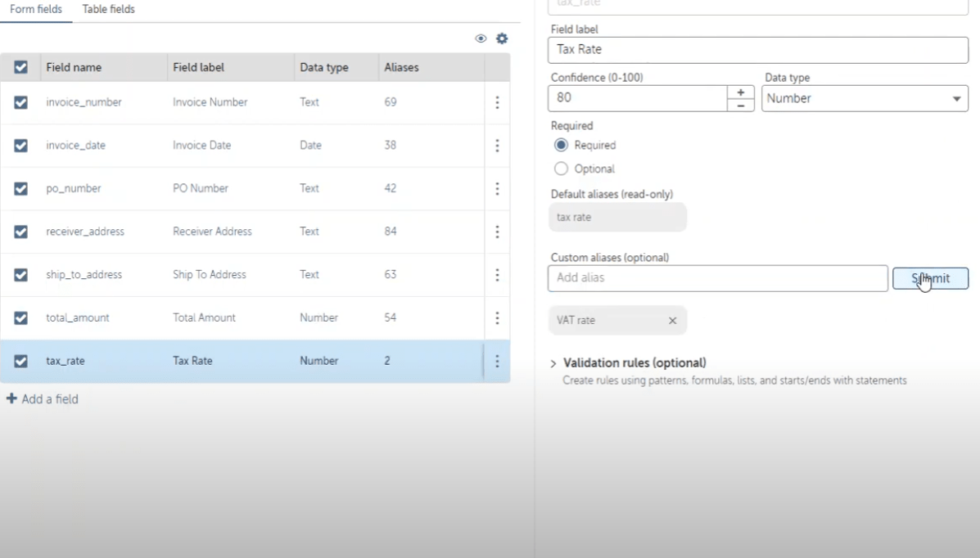980x558 pixels.
Task: Open kebab menu for tax_rate row
Action: tap(497, 361)
